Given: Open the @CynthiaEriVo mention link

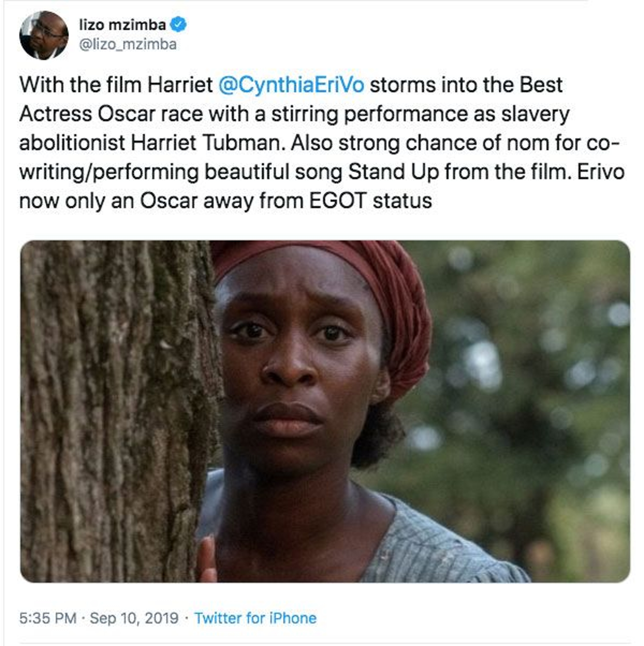Looking at the screenshot, I should click(x=291, y=85).
